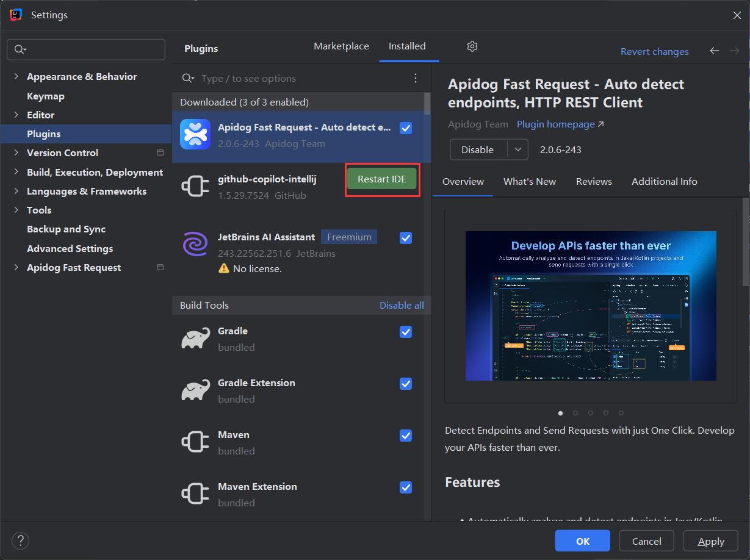Click the plugin search magnifier icon

[x=188, y=78]
